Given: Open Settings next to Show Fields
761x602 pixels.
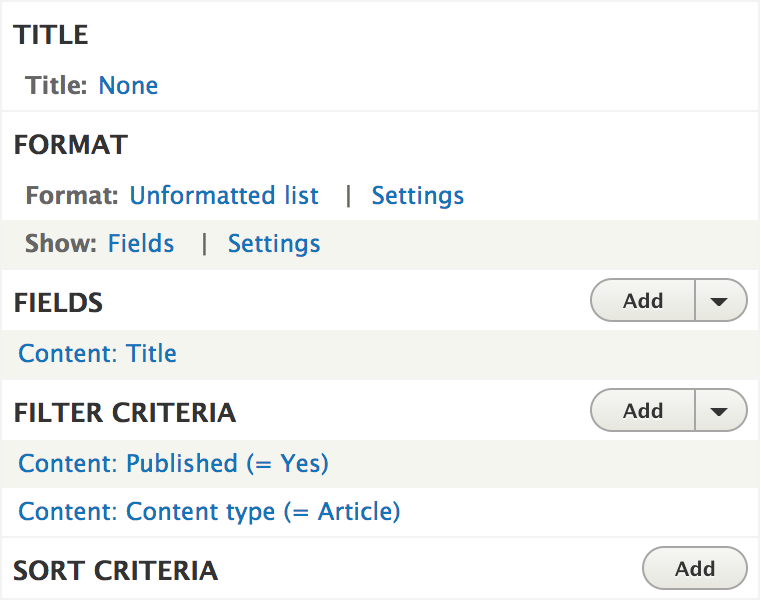Looking at the screenshot, I should tap(274, 244).
